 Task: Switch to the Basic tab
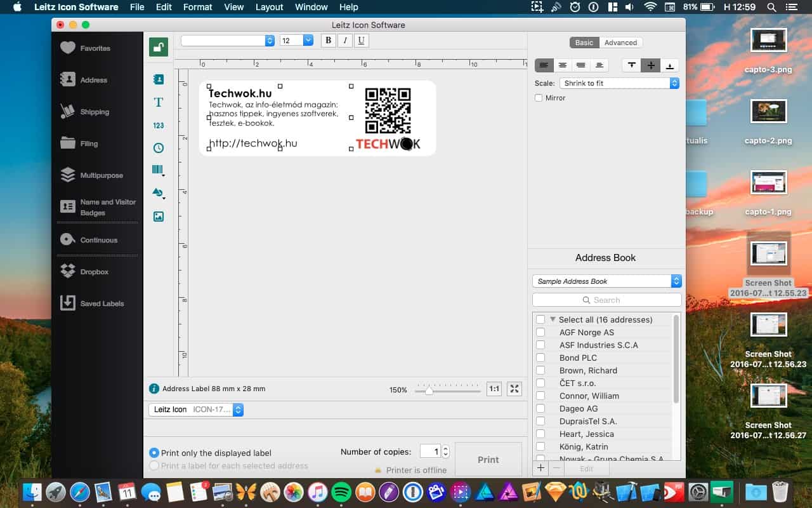[x=584, y=43]
